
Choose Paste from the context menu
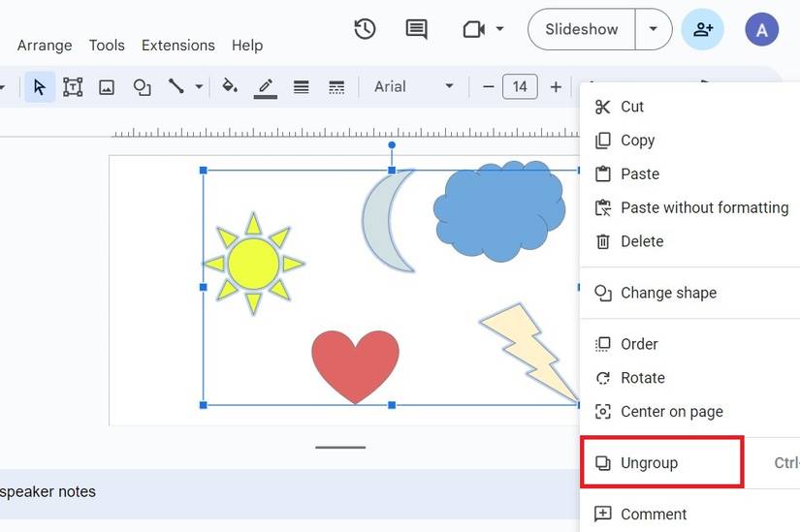coord(689,173)
